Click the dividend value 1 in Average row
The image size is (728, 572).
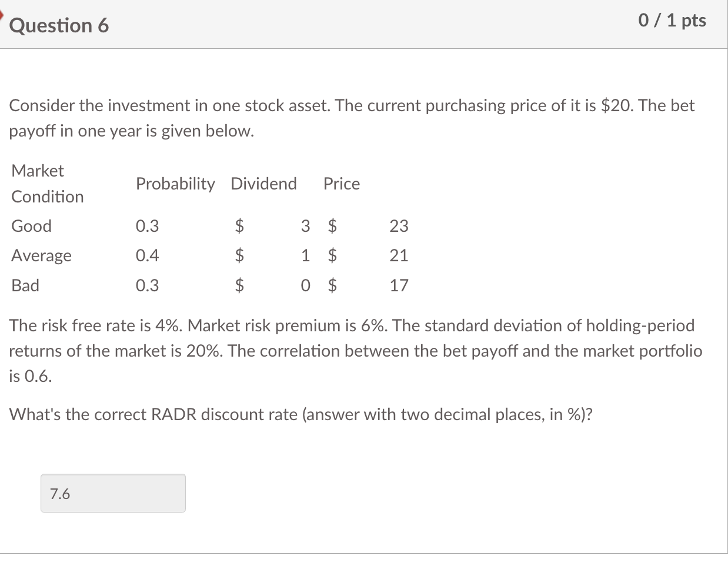tap(305, 255)
